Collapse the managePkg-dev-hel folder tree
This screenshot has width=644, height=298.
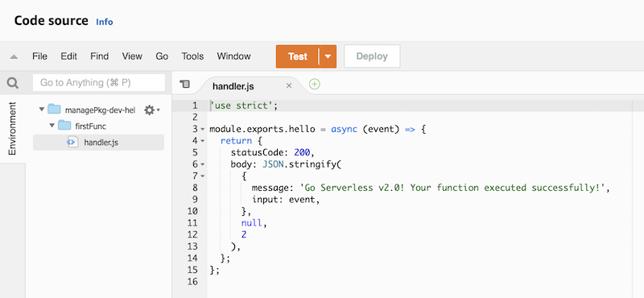pyautogui.click(x=42, y=110)
